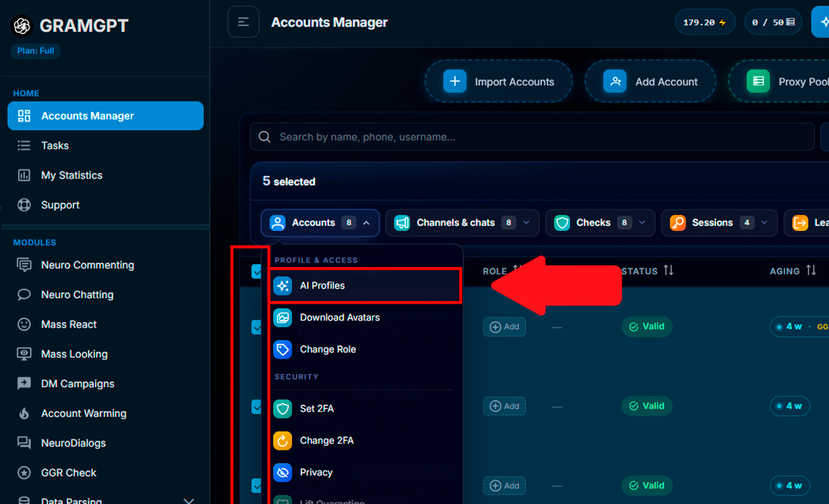Select AI Profiles menu entry
829x504 pixels.
[365, 286]
